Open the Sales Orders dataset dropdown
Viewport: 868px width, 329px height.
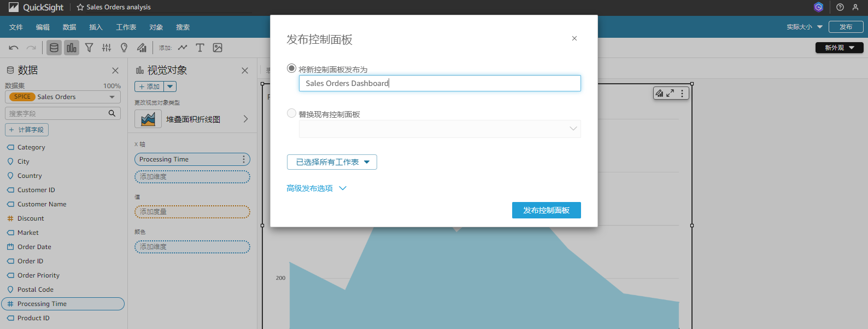tap(63, 97)
